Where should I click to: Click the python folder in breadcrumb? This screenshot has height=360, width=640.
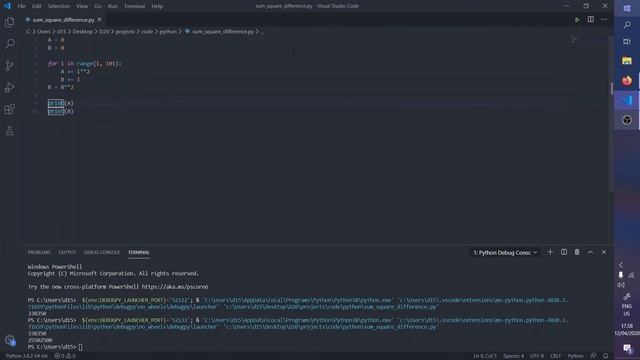point(168,31)
